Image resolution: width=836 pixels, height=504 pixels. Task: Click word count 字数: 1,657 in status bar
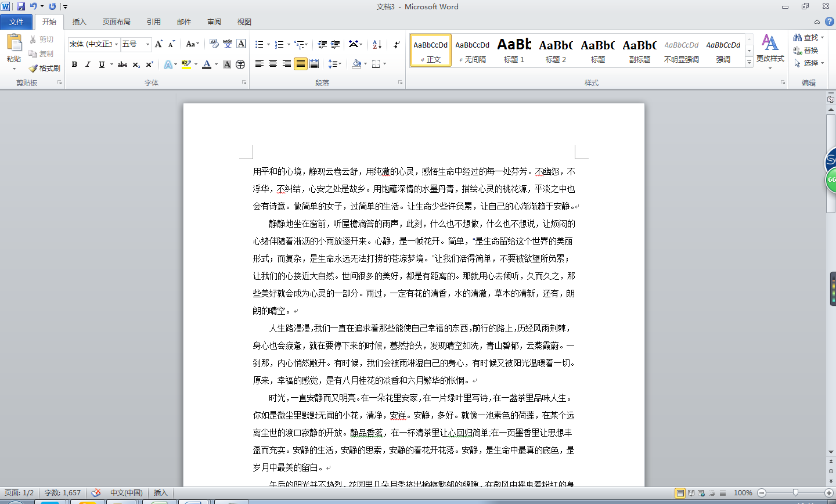click(63, 492)
